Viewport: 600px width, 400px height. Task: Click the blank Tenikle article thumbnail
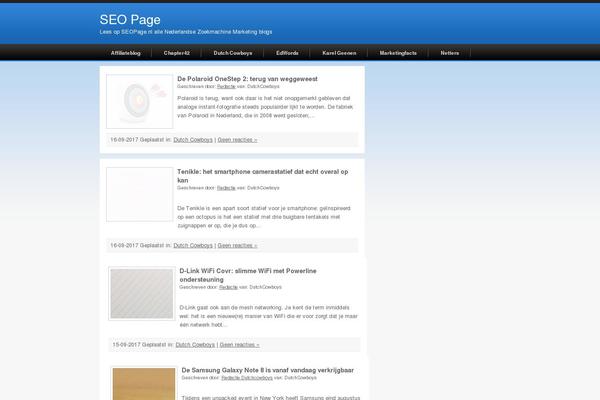tap(140, 194)
